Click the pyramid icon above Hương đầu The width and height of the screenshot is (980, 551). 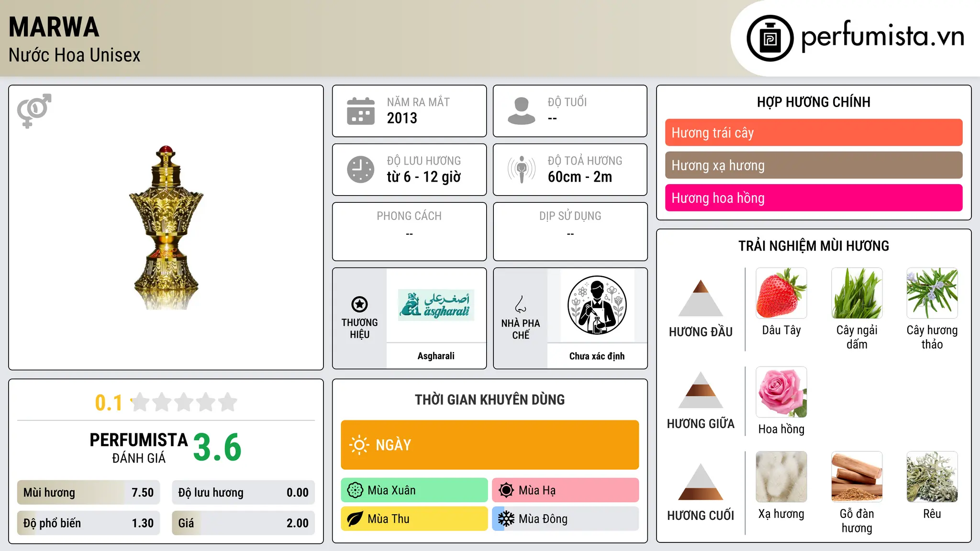pyautogui.click(x=701, y=298)
